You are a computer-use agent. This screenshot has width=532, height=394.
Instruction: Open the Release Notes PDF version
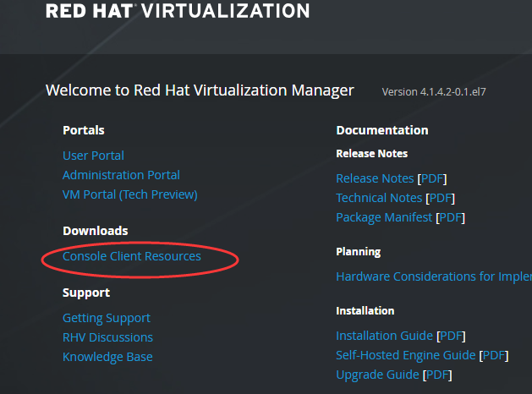point(432,178)
